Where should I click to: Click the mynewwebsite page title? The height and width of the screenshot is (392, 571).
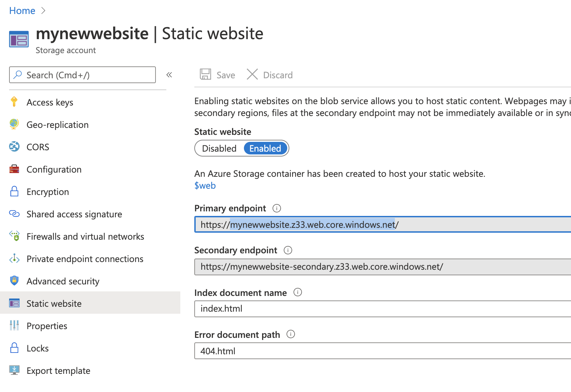click(92, 34)
